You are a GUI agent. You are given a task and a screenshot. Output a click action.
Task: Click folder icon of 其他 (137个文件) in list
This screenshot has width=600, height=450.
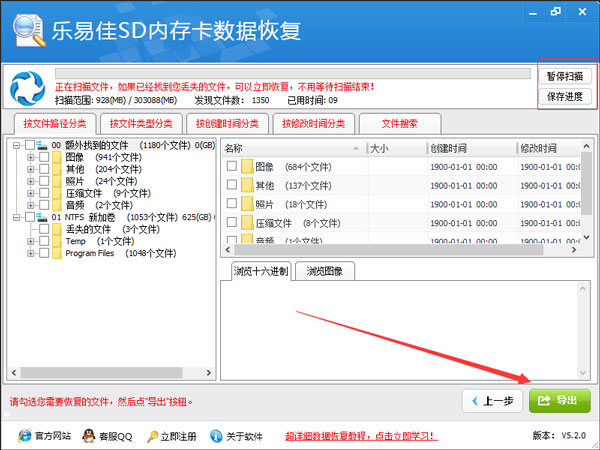tap(247, 186)
